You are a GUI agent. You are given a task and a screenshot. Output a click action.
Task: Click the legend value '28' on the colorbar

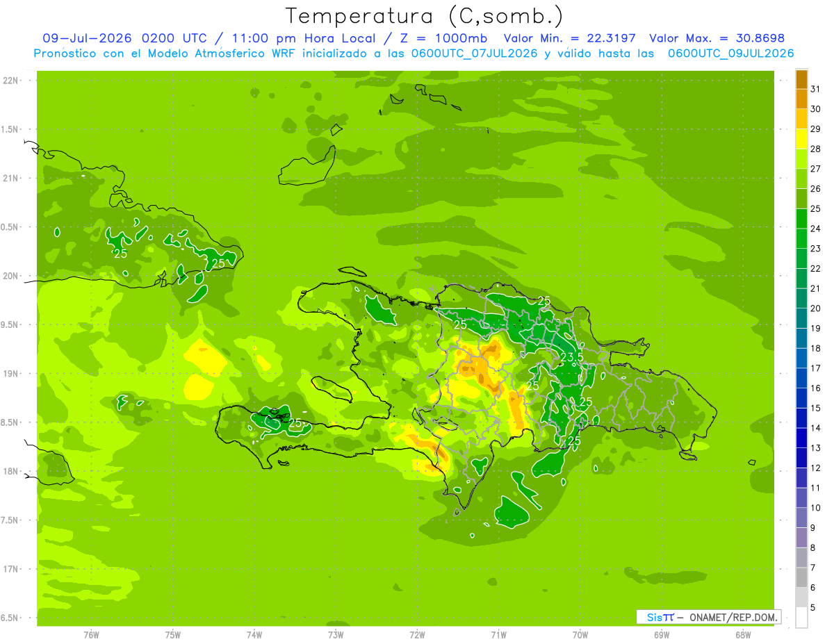(816, 149)
